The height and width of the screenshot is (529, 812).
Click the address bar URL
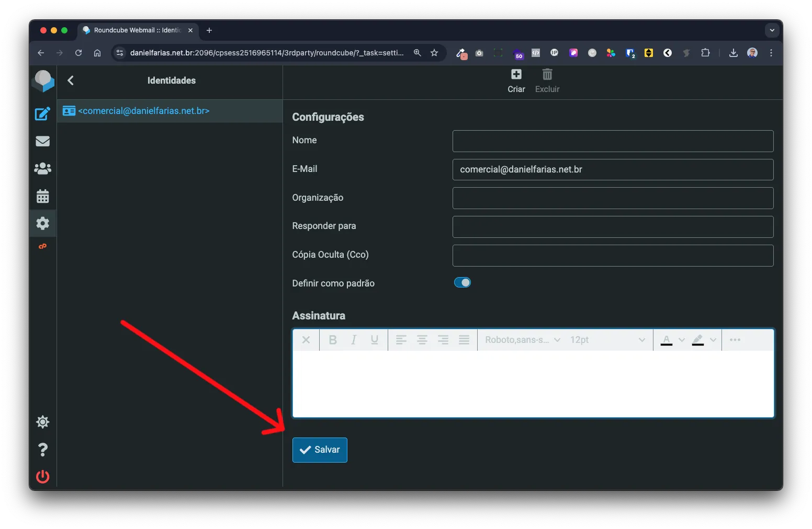click(267, 53)
